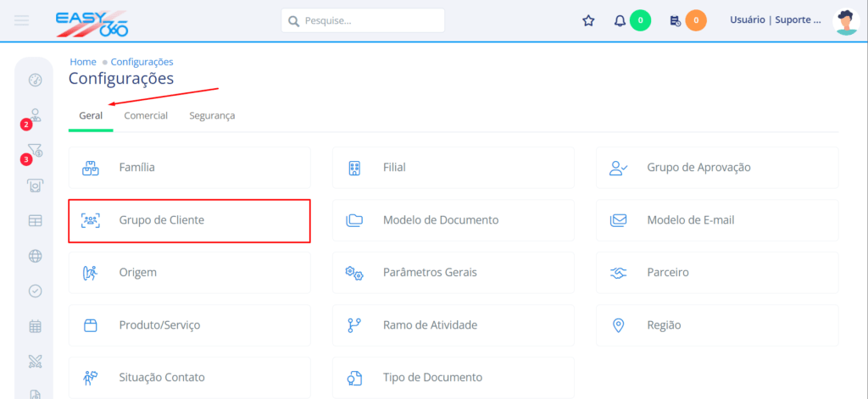Open the Usuário | Suporte user menu
Viewport: 868px width, 399px height.
776,20
